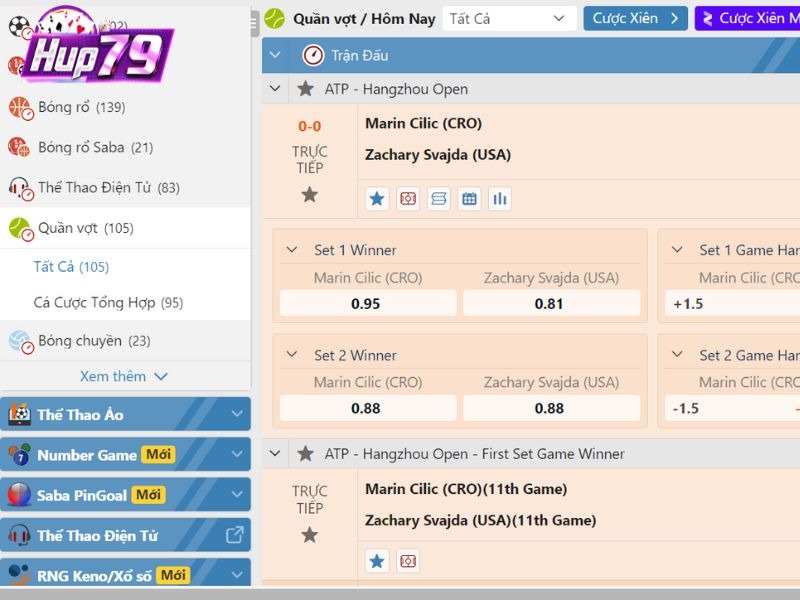Open the live stream icon for Cilic vs Svajda
Viewport: 800px width, 600px height.
[x=408, y=199]
